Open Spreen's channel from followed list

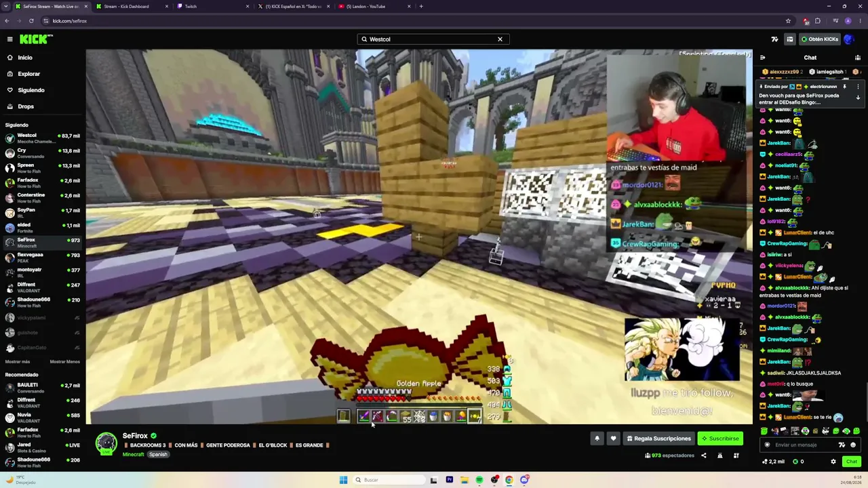pos(43,168)
